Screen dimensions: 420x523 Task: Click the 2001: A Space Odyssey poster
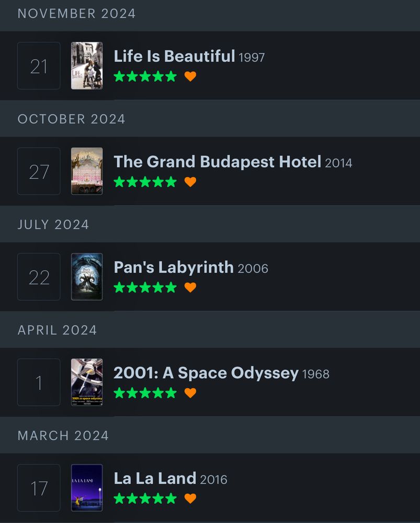coord(86,382)
